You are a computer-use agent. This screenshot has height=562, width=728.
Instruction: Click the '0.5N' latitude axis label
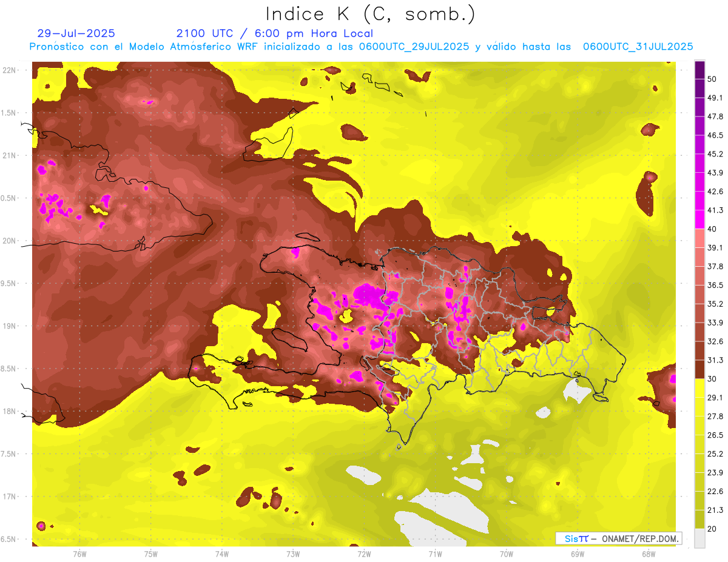click(9, 198)
